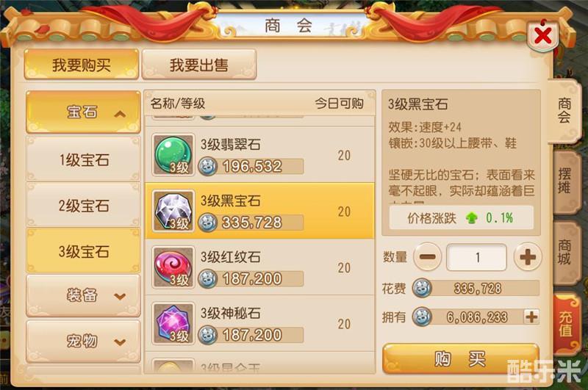Add silver via the plus beside 拥有

point(531,317)
